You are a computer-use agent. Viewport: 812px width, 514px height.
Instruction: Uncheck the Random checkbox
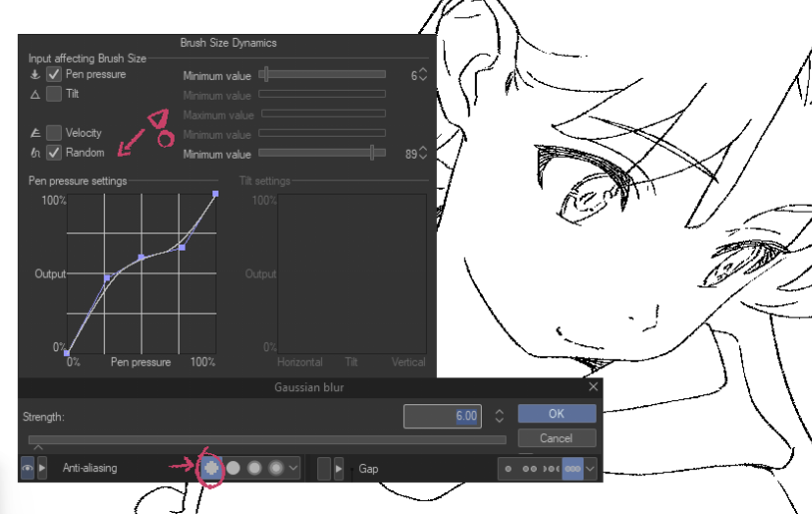point(54,153)
